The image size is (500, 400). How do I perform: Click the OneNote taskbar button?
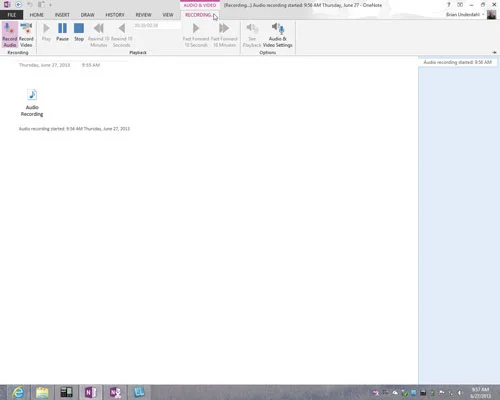[90, 392]
